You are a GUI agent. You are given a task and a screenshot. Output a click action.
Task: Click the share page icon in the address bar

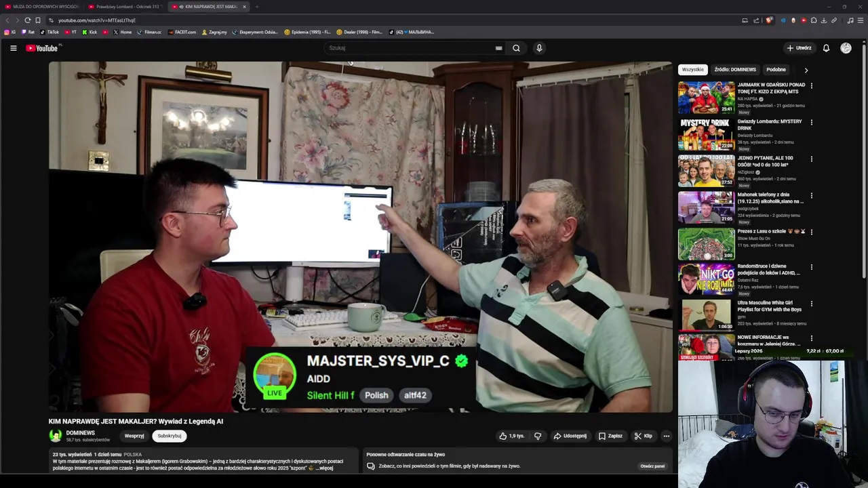[x=756, y=20]
